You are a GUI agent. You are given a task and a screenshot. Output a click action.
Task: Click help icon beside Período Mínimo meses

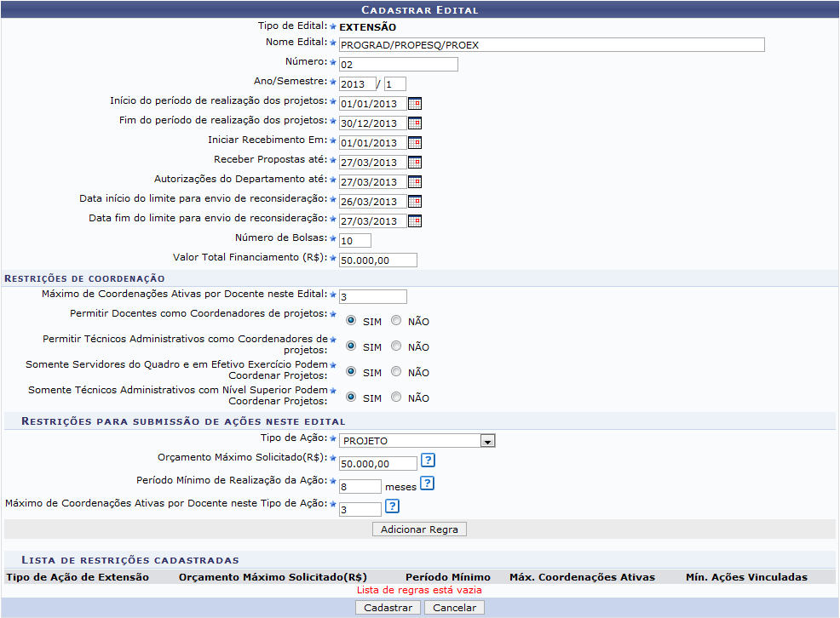pos(428,484)
